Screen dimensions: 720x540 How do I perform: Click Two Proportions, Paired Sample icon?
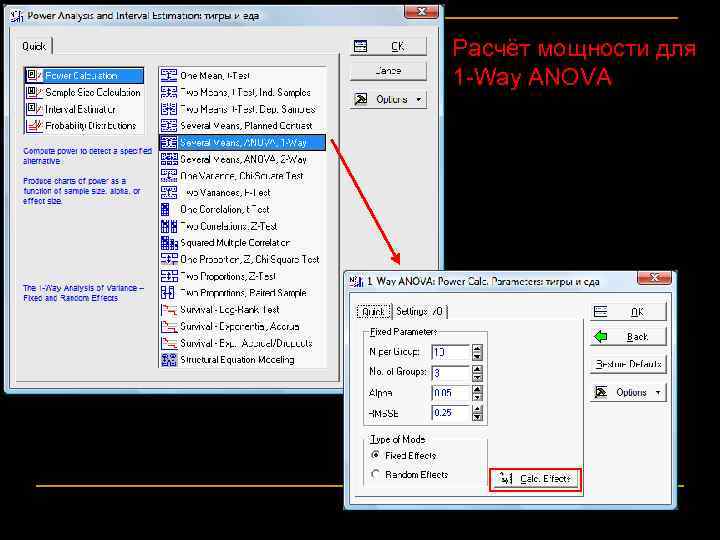(167, 292)
